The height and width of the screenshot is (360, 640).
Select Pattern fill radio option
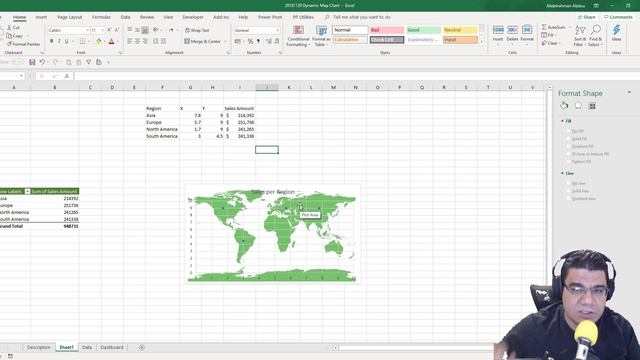(x=568, y=162)
